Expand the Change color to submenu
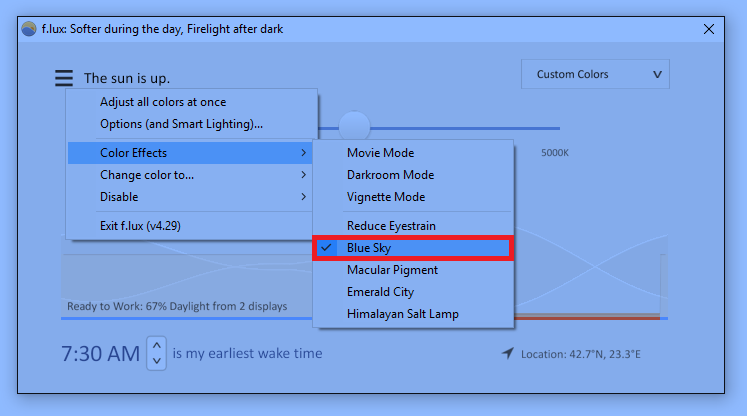The width and height of the screenshot is (747, 416). [190, 175]
